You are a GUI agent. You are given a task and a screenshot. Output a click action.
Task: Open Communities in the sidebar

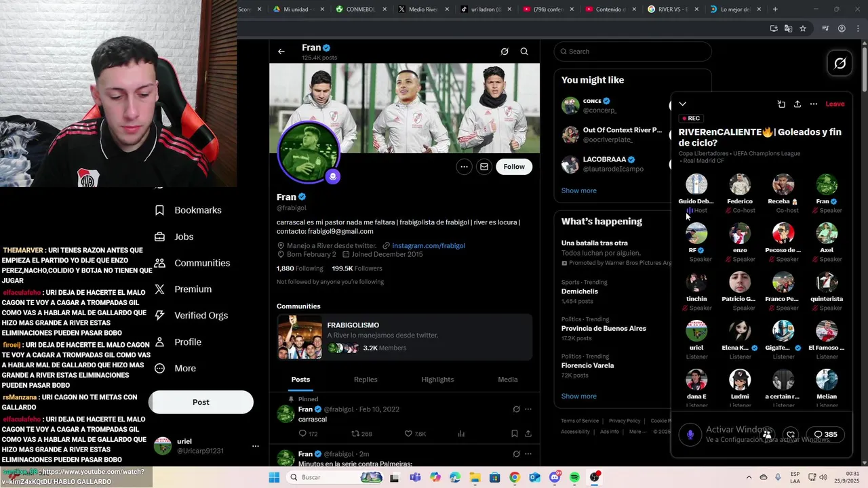click(x=193, y=263)
